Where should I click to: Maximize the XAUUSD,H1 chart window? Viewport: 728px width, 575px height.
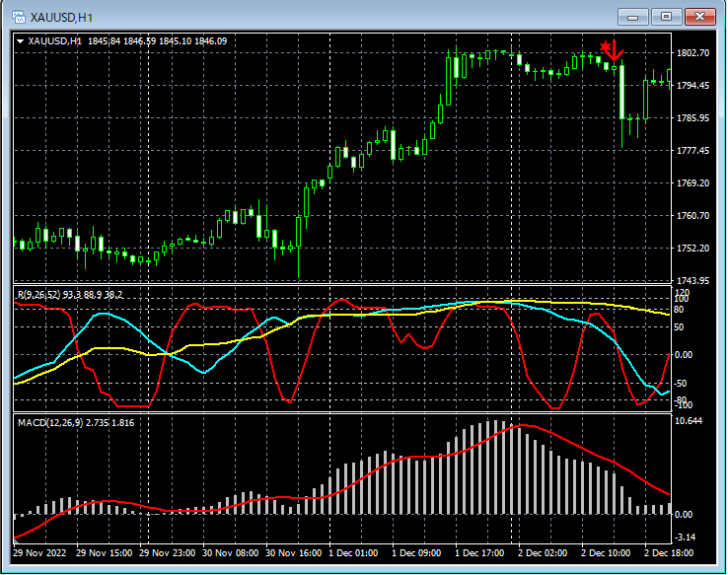pos(666,17)
